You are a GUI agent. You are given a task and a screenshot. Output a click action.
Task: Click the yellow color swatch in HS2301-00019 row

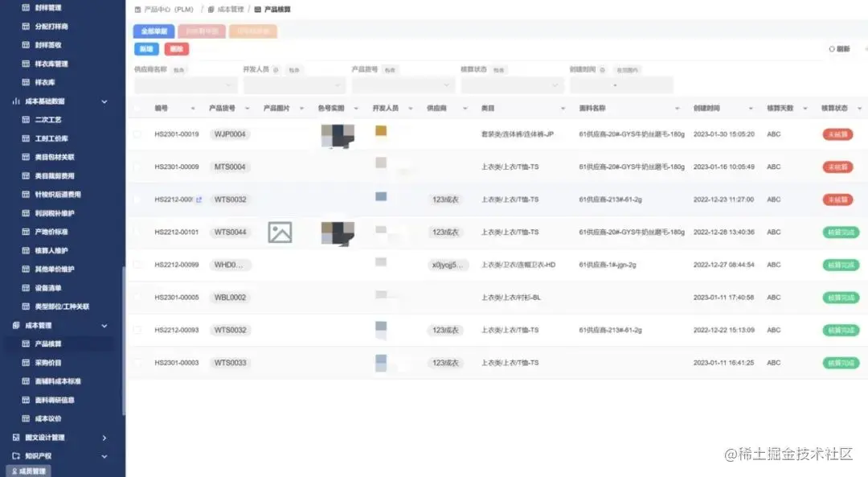point(379,130)
